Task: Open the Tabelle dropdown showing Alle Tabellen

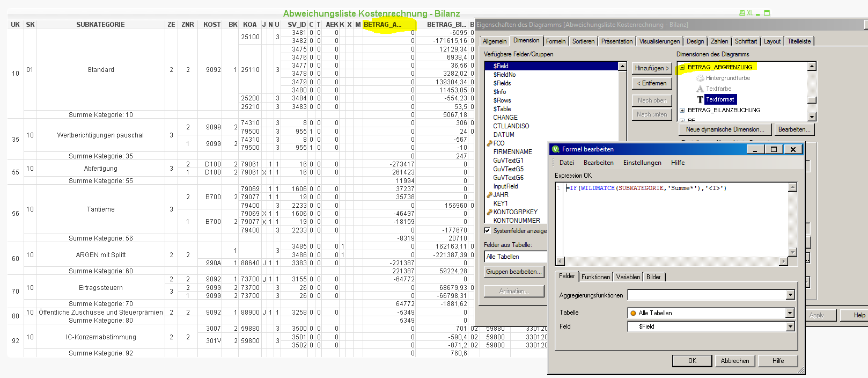Action: click(790, 313)
